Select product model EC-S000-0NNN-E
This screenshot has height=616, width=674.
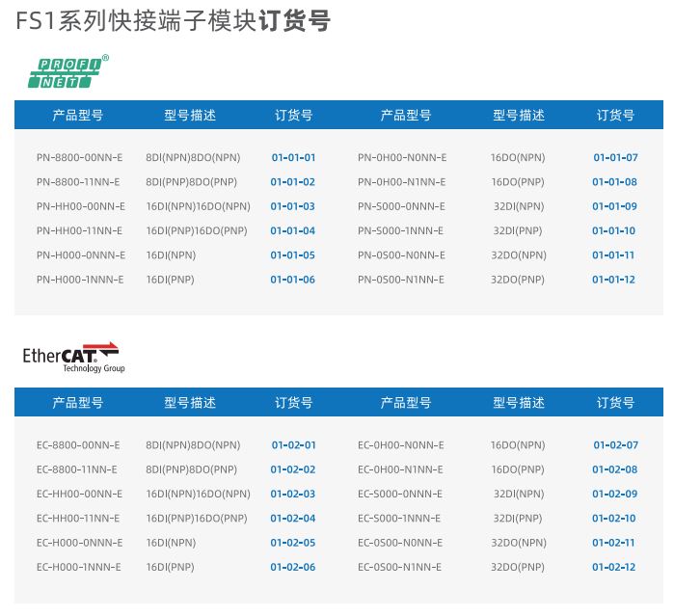point(401,494)
